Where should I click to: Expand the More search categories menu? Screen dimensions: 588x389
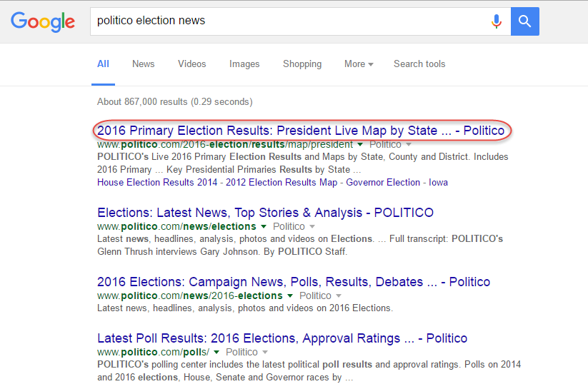click(x=359, y=64)
